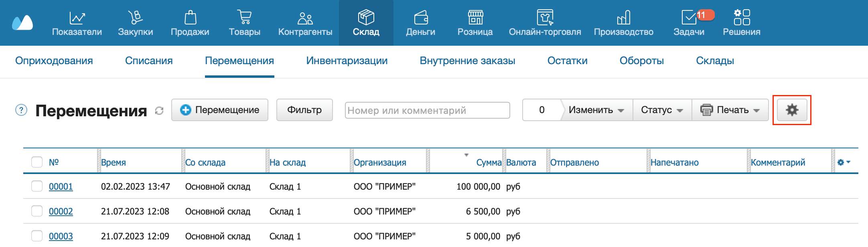Image resolution: width=868 pixels, height=247 pixels.
Task: Switch to the Внутренние заказы tab
Action: 468,61
